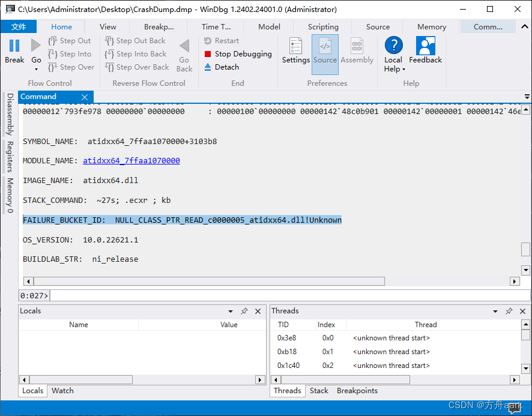
Task: Open the Settings preferences icon
Action: tap(295, 46)
